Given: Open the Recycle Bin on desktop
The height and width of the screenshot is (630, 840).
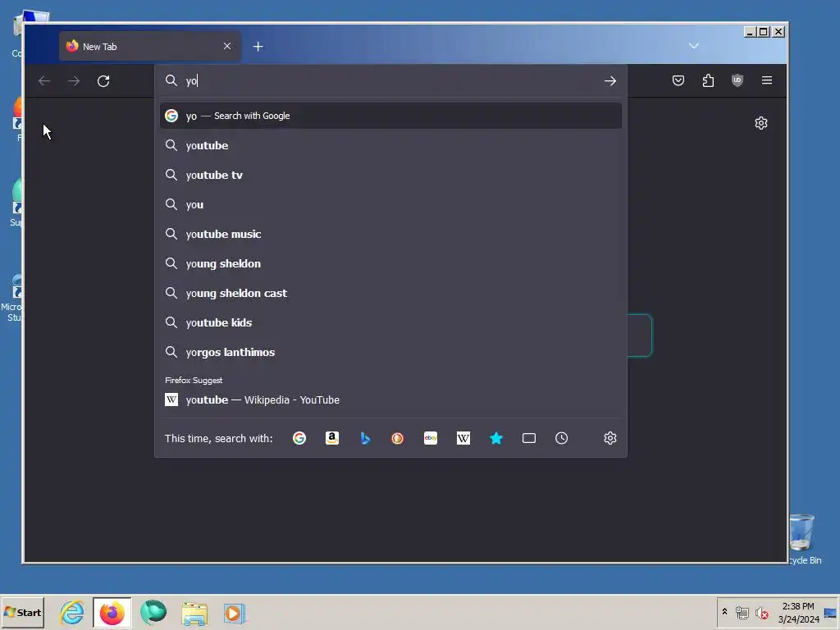Looking at the screenshot, I should click(x=802, y=538).
